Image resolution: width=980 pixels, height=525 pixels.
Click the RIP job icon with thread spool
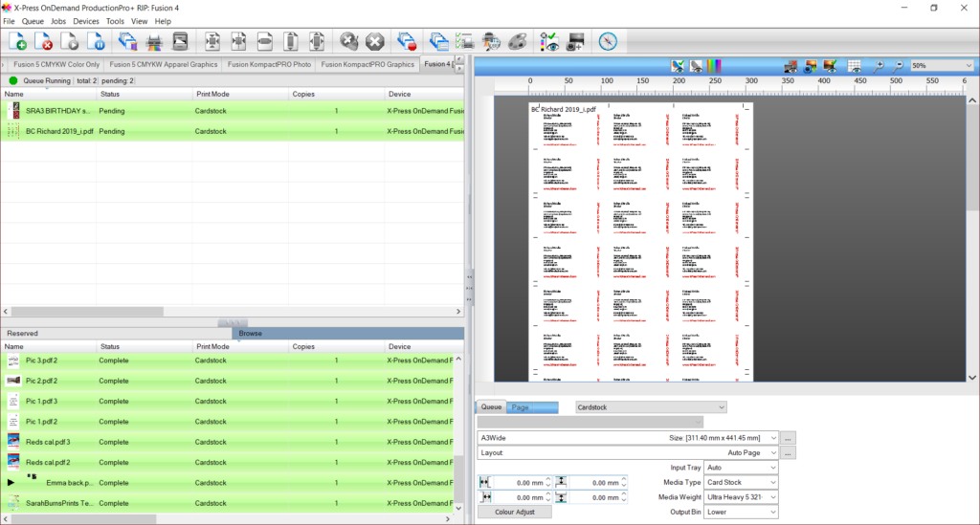click(x=127, y=42)
